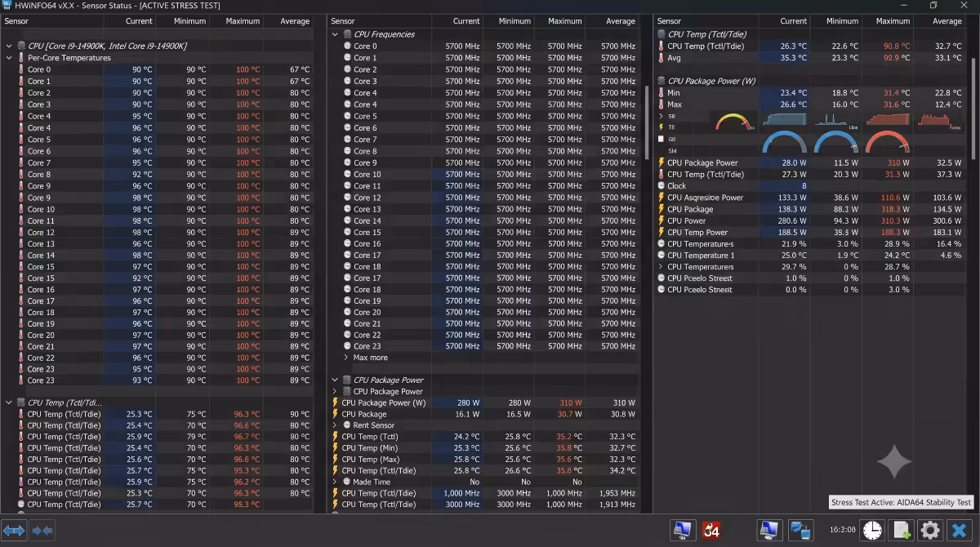Click the thermometer icon of Core 22 temperature row
The image size is (980, 547).
20,358
